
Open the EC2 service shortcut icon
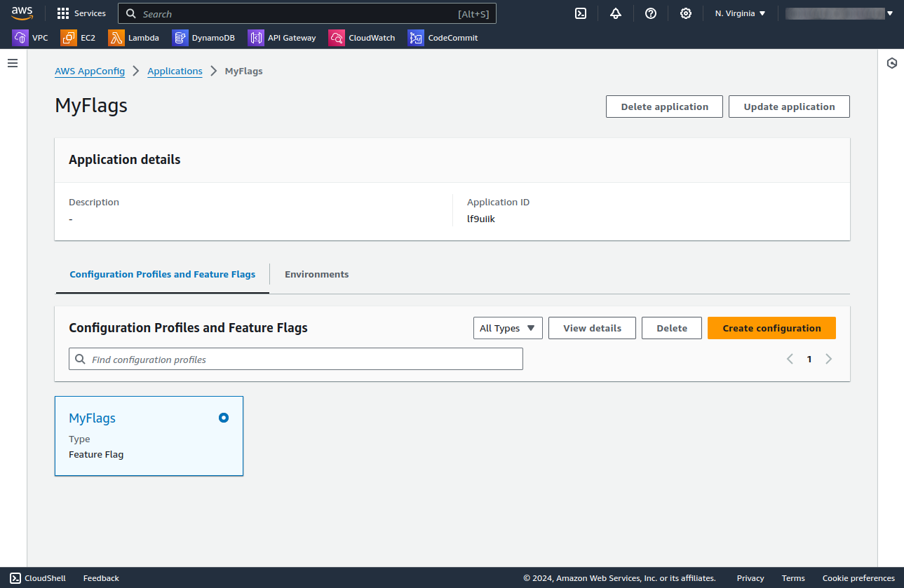69,38
